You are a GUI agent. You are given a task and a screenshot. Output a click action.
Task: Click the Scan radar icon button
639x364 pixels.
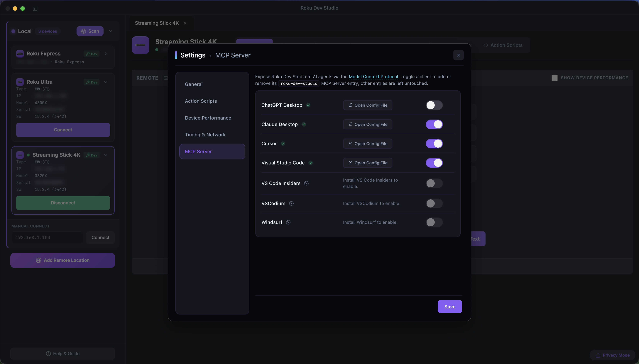click(90, 31)
